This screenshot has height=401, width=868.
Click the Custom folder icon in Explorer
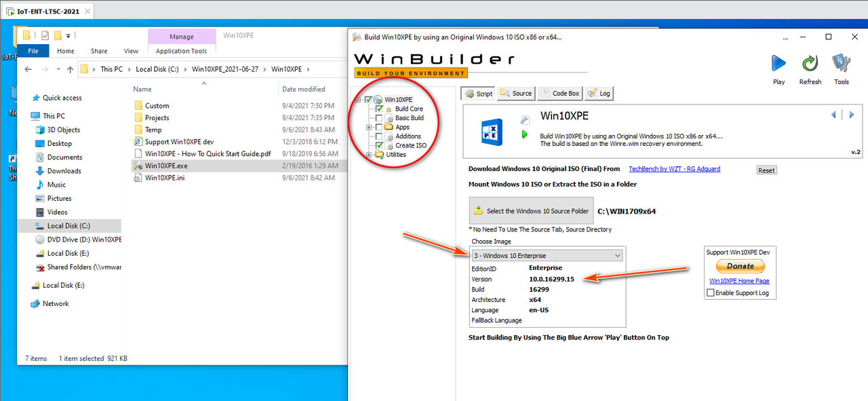138,105
